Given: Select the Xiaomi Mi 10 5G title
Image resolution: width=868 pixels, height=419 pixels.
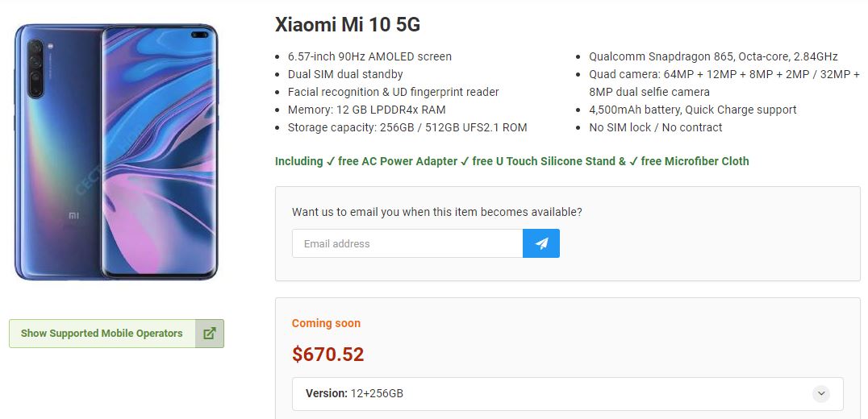Looking at the screenshot, I should (x=348, y=25).
